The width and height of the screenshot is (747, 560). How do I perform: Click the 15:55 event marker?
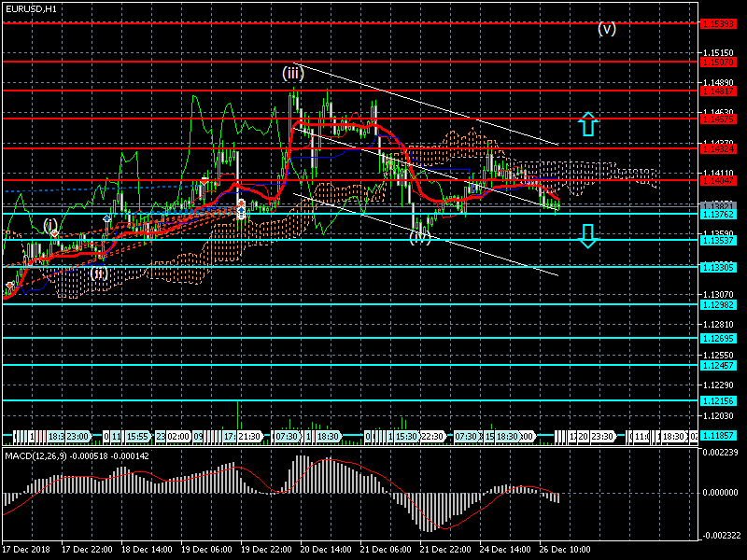(x=136, y=436)
